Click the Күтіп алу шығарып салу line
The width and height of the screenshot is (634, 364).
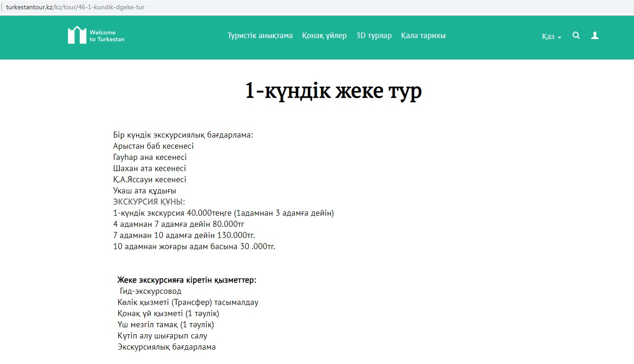tap(162, 336)
